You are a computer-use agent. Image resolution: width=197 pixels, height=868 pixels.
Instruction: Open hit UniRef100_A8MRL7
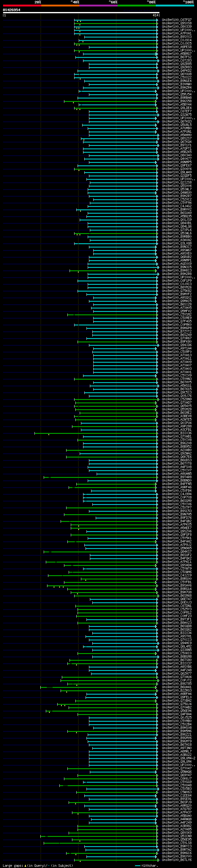[x=176, y=751]
